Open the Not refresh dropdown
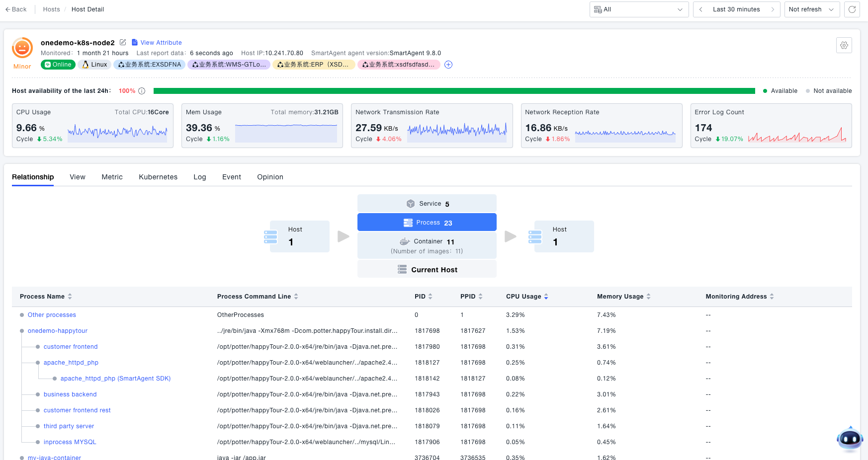Image resolution: width=868 pixels, height=460 pixels. pyautogui.click(x=811, y=9)
